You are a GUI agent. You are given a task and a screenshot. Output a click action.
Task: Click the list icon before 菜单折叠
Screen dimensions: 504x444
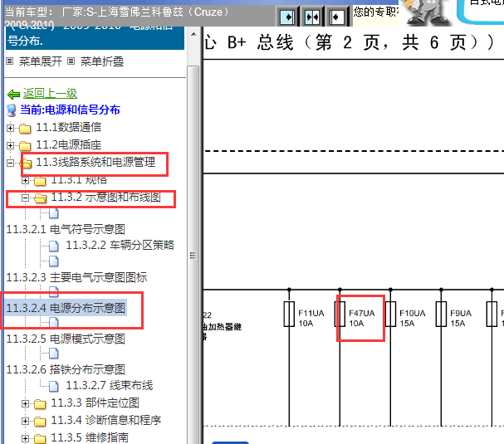coord(71,61)
